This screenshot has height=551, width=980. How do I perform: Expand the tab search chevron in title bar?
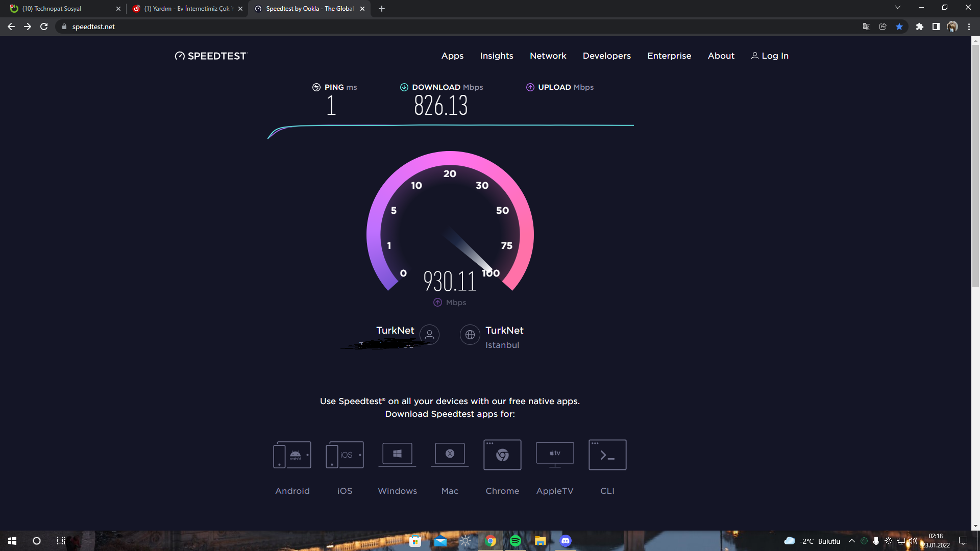click(x=898, y=8)
